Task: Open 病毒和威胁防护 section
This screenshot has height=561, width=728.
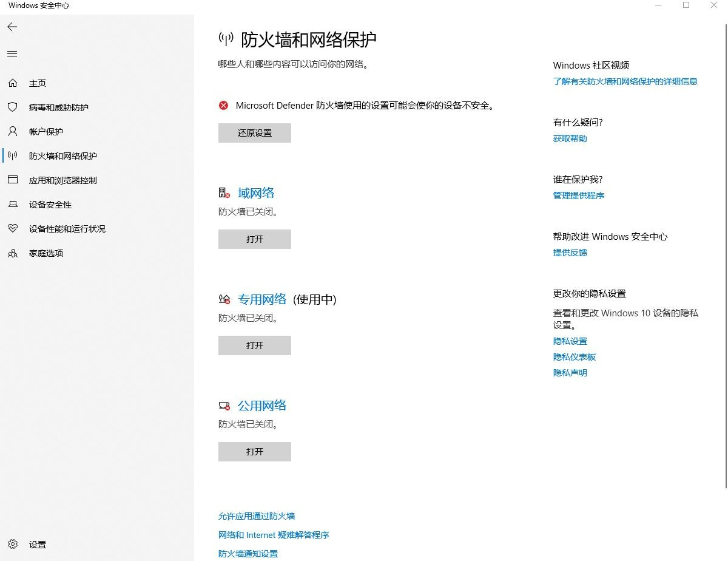Action: (x=59, y=107)
